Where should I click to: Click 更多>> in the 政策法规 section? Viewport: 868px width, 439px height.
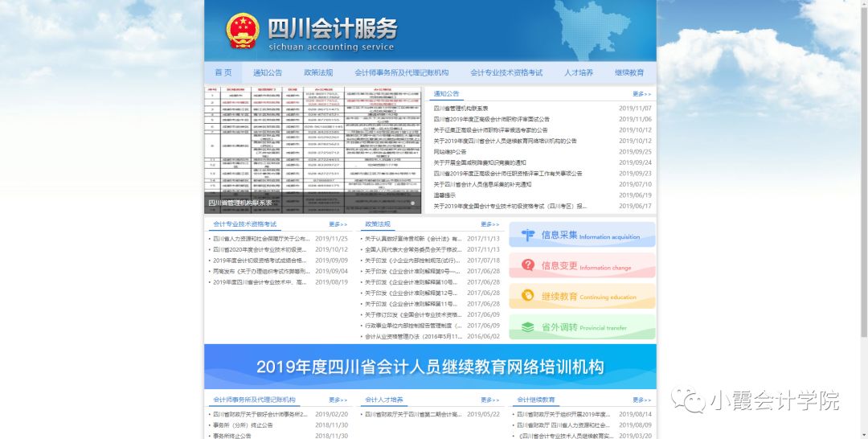[490, 224]
